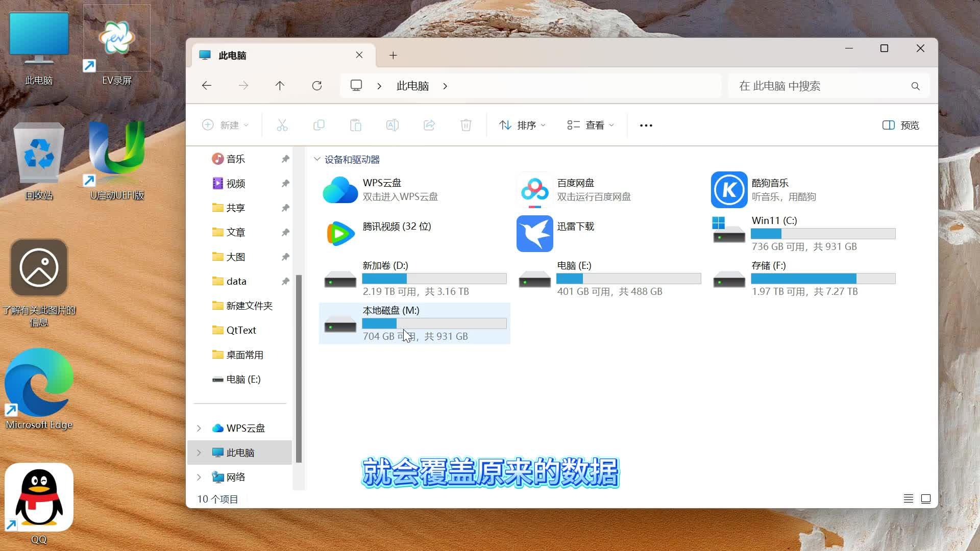The height and width of the screenshot is (551, 980).
Task: Click the 此电脑 breadcrumb segment
Action: tap(412, 86)
